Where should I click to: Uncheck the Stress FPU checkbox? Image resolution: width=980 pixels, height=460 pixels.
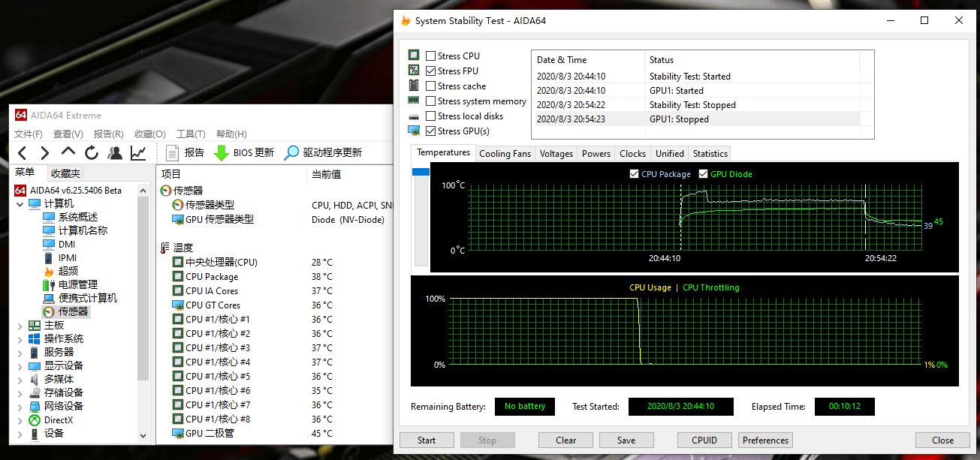click(430, 71)
